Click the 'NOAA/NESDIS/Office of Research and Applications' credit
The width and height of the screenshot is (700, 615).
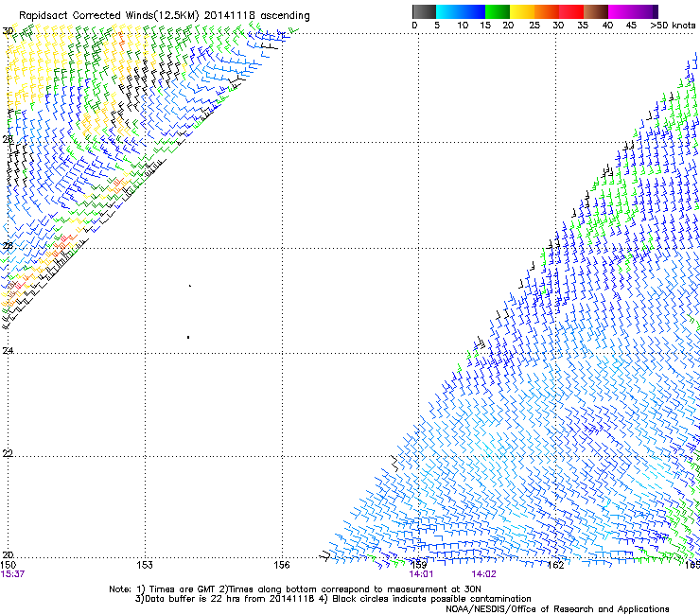(x=557, y=609)
